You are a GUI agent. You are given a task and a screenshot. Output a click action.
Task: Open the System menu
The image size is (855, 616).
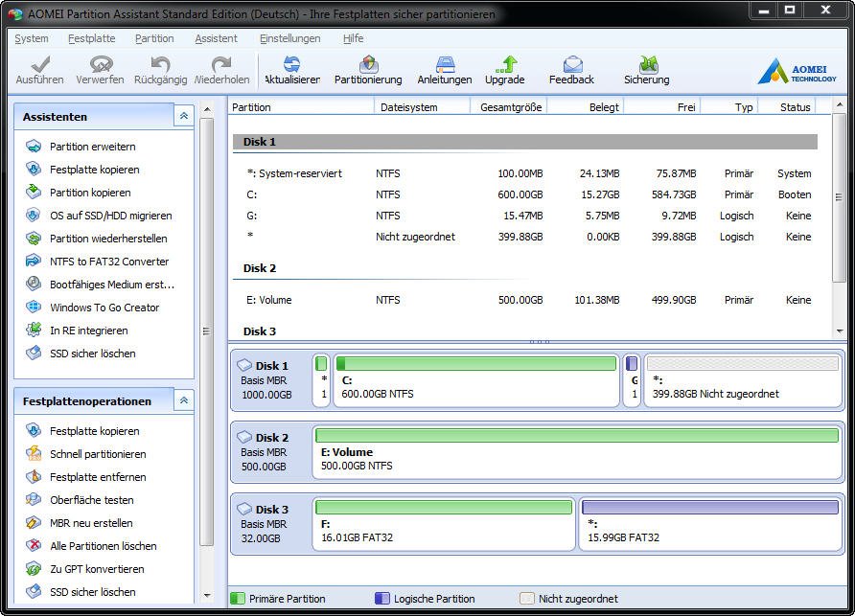[x=32, y=38]
